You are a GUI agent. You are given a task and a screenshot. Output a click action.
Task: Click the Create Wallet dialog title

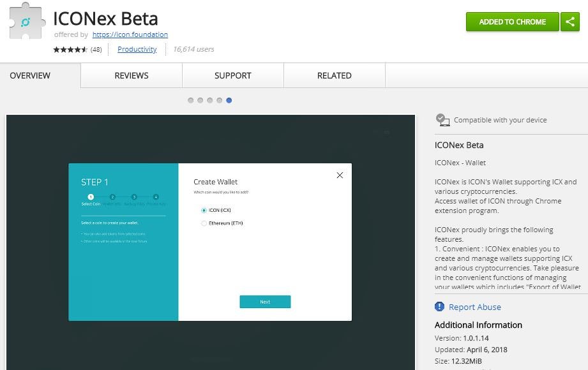pyautogui.click(x=215, y=182)
